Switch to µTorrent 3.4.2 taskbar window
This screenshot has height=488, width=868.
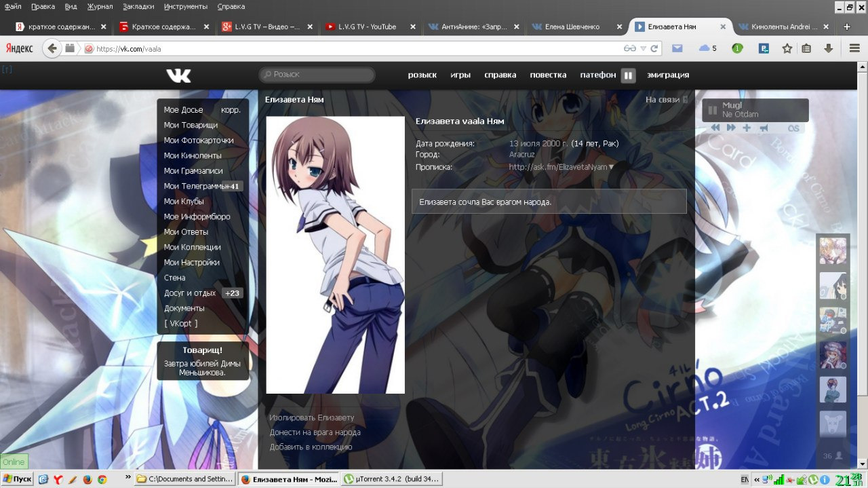(x=392, y=479)
